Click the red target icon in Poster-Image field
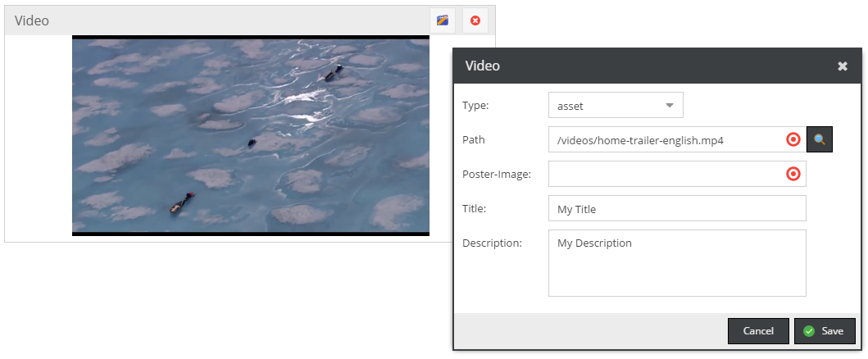 (x=793, y=174)
